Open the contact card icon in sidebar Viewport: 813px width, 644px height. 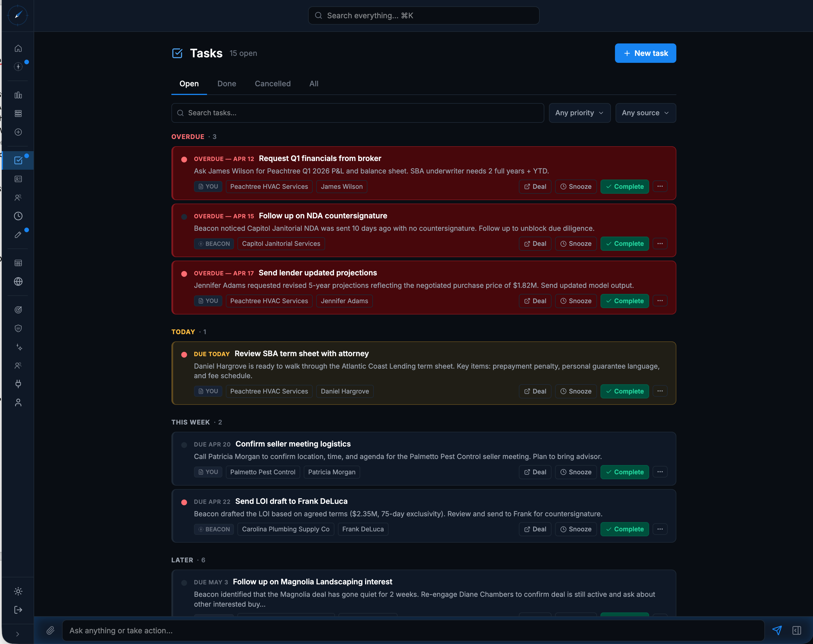point(18,179)
